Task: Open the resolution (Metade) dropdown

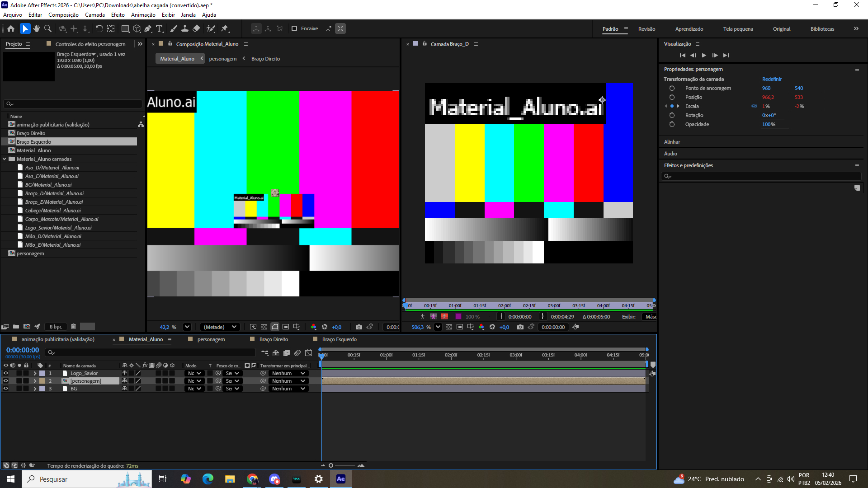Action: pyautogui.click(x=220, y=327)
